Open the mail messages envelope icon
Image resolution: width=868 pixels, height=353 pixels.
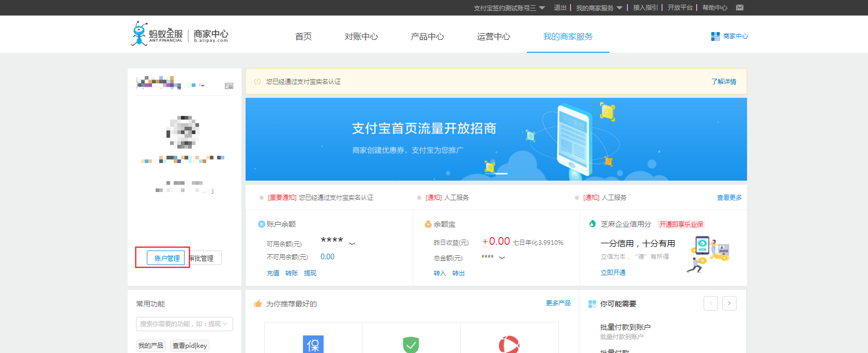pos(740,8)
